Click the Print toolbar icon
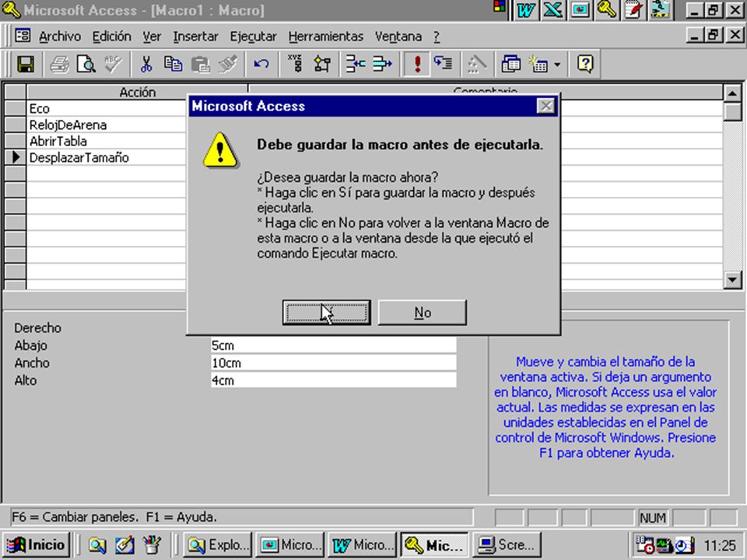This screenshot has width=747, height=560. click(60, 64)
